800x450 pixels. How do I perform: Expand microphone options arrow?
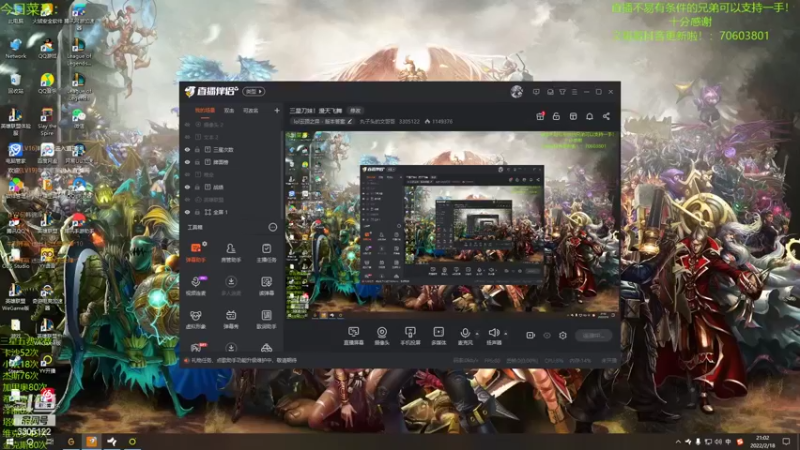pos(477,334)
